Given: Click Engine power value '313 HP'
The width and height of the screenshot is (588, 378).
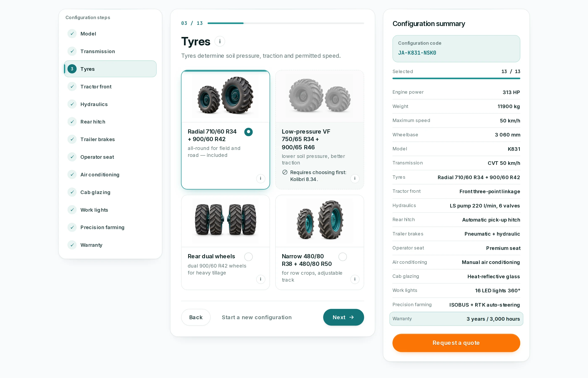Looking at the screenshot, I should (x=511, y=92).
